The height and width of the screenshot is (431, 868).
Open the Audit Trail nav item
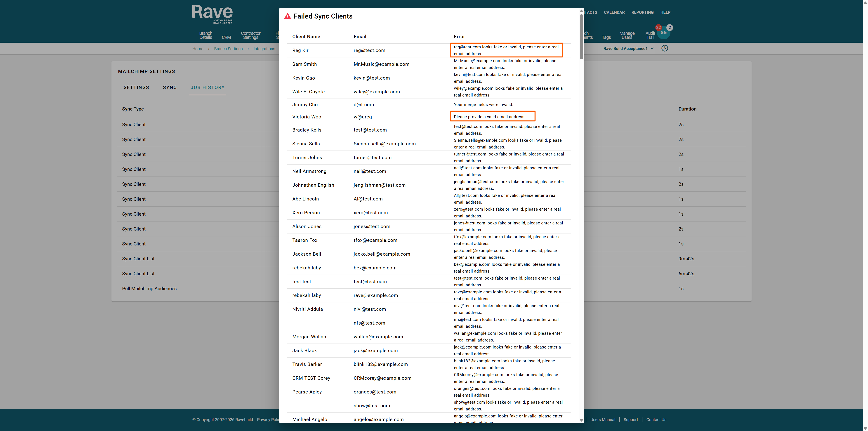650,35
